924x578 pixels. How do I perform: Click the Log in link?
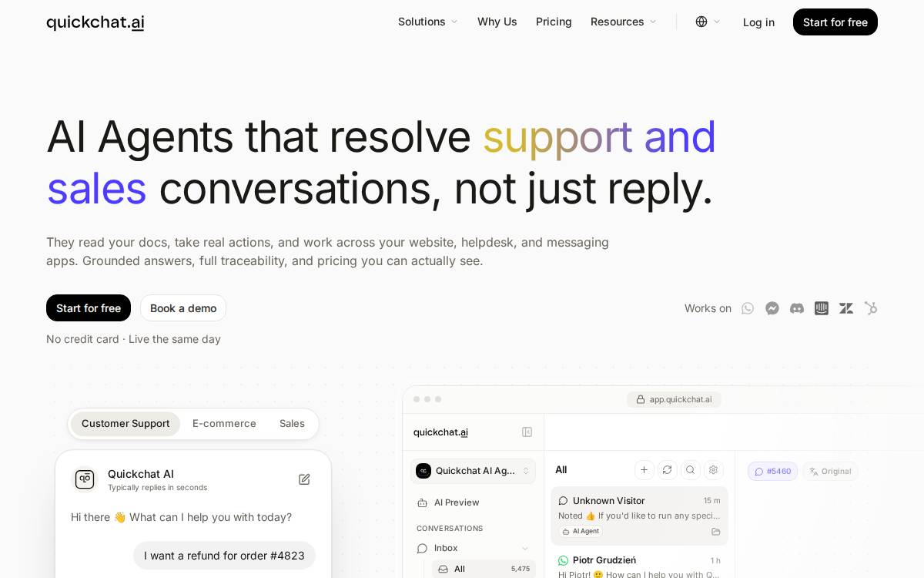[x=758, y=22]
